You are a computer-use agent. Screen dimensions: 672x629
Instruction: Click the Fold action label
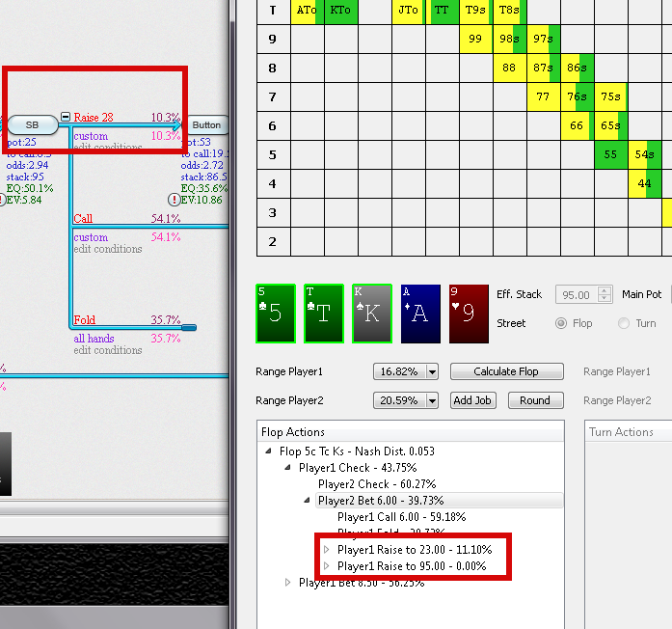[85, 320]
